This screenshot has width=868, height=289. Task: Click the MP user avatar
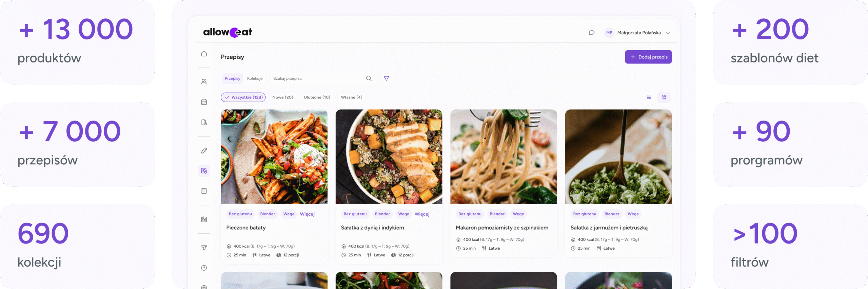click(609, 33)
